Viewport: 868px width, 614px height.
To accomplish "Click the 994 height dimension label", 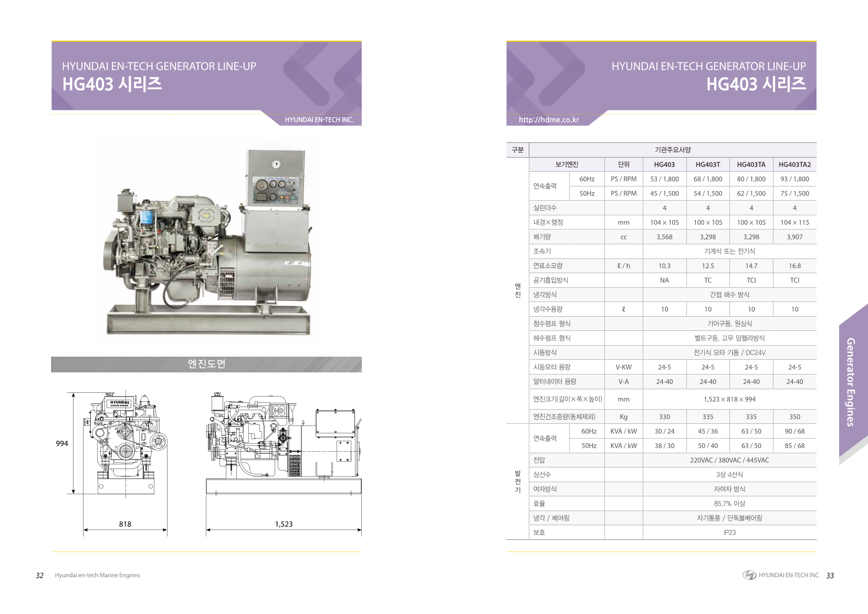I will [x=62, y=443].
